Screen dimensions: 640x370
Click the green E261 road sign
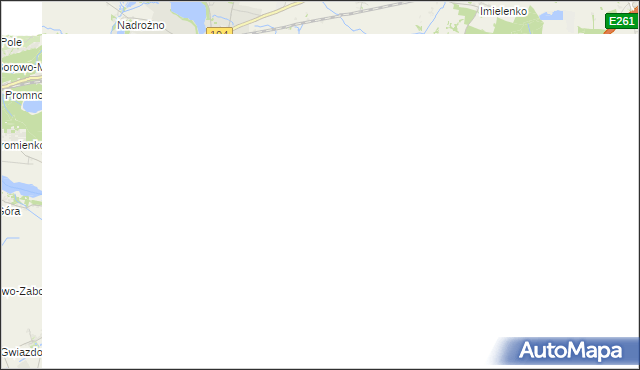(622, 21)
